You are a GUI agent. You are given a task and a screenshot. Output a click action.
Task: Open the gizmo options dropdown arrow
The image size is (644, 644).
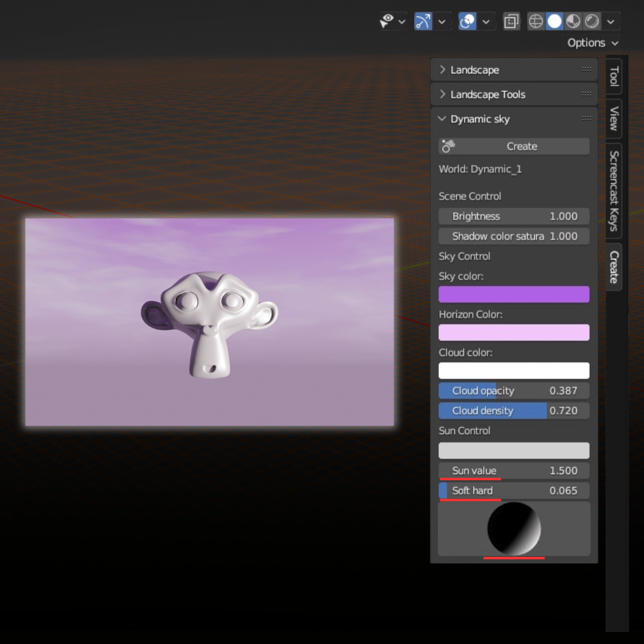click(442, 22)
